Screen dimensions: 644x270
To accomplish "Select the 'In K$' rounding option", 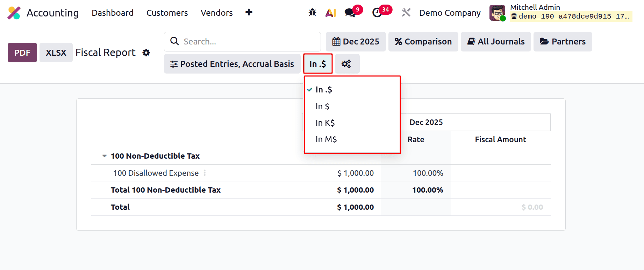I will [x=352, y=123].
